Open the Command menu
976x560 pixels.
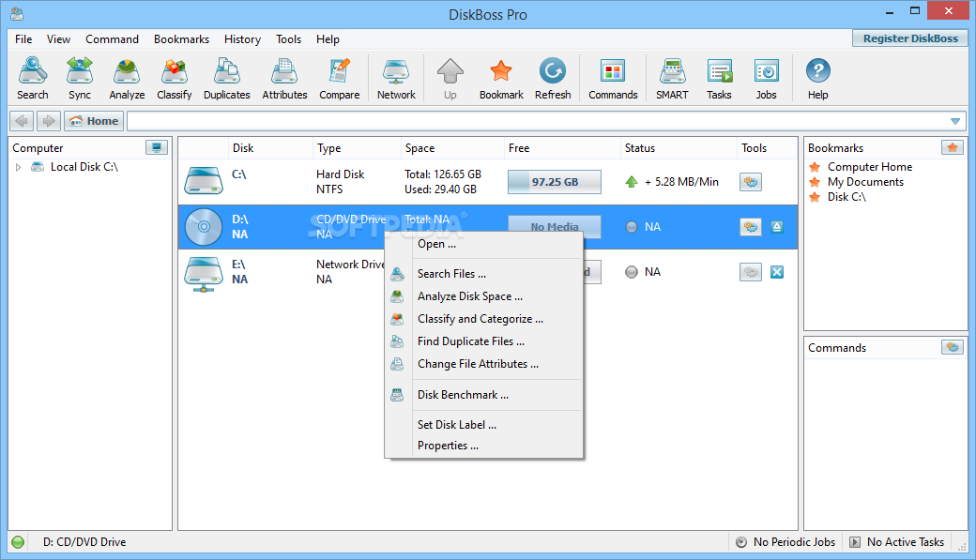[x=112, y=39]
